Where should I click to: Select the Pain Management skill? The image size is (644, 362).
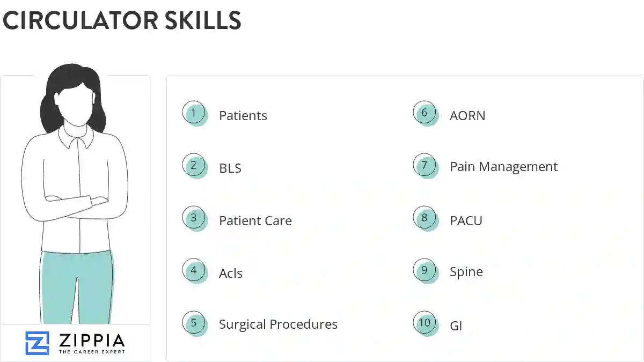pos(503,167)
